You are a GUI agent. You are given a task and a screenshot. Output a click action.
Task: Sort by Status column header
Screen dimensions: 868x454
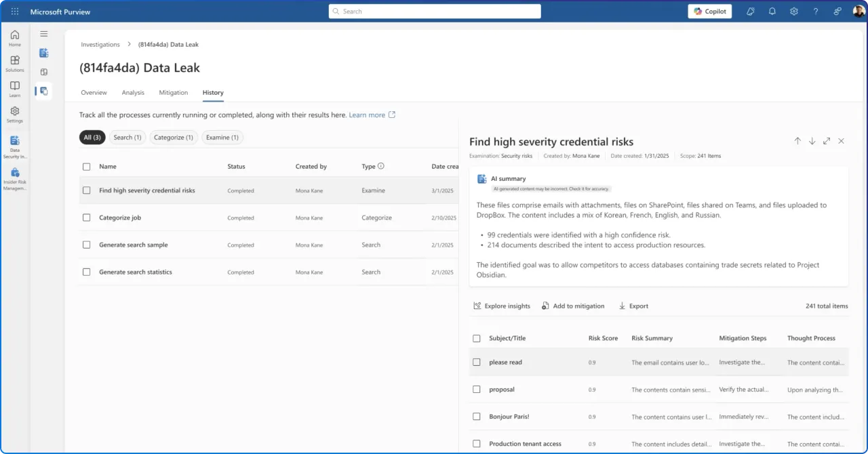click(236, 167)
